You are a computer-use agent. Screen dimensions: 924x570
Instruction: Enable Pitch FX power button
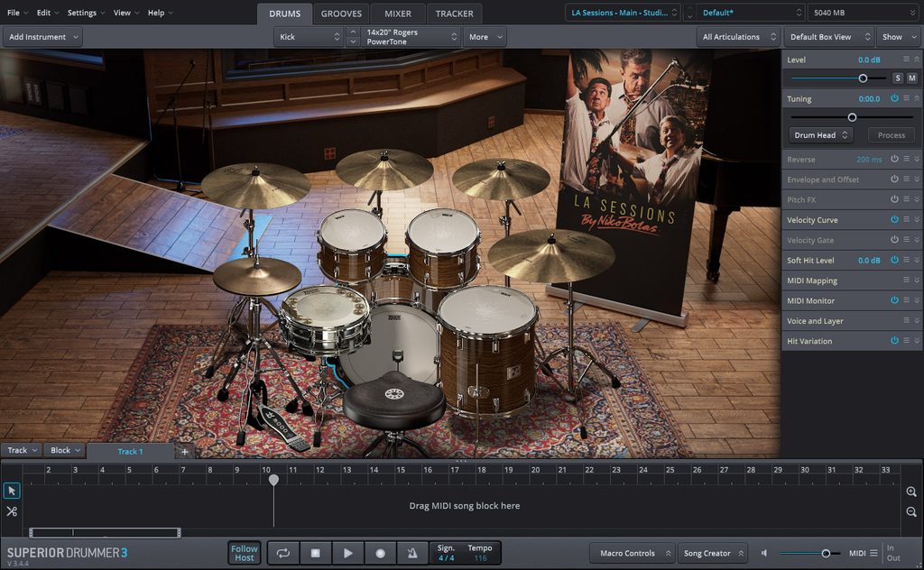894,199
